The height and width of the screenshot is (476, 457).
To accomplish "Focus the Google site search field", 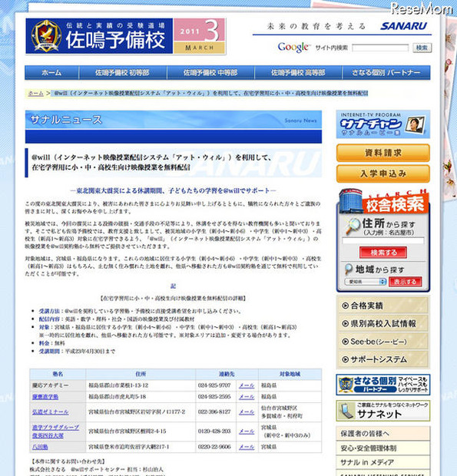I will [x=380, y=48].
